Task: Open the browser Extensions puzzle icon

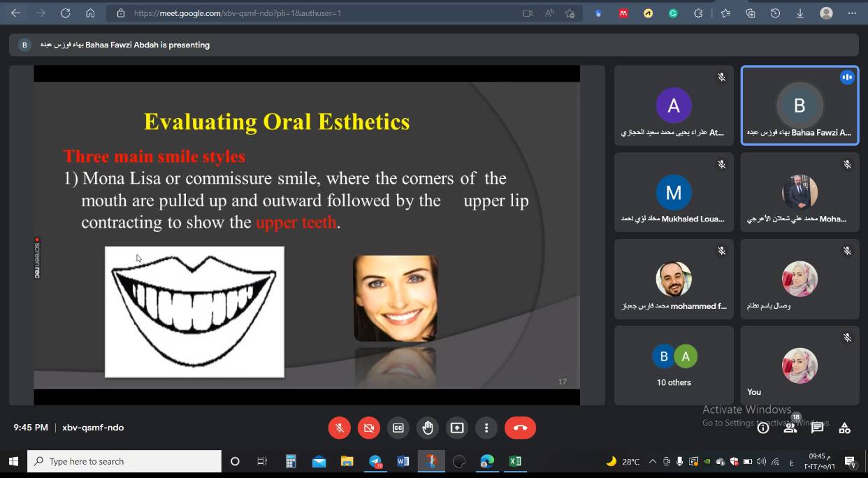Action: tap(697, 13)
